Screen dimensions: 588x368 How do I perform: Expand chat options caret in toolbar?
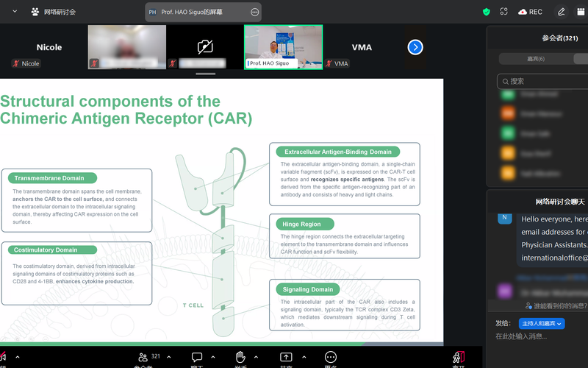[x=213, y=357]
